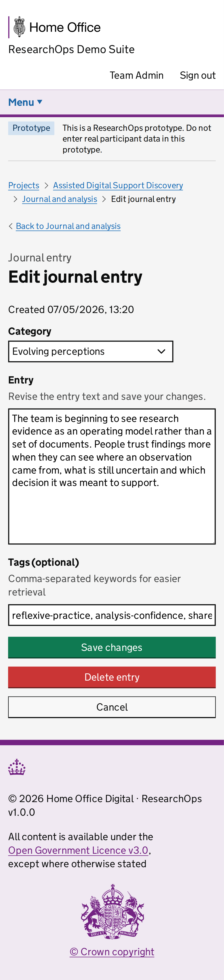This screenshot has height=980, width=224.
Task: Click Sign out in header
Action: pos(198,75)
